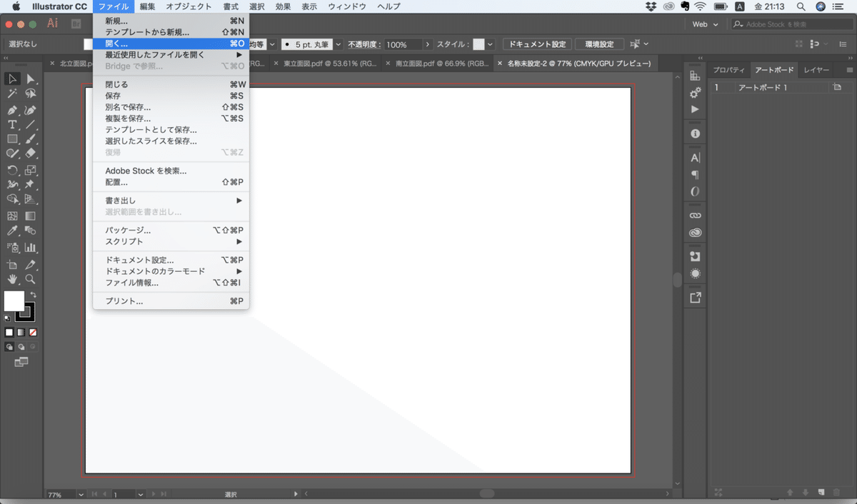Open the Web workspace switcher

[705, 24]
